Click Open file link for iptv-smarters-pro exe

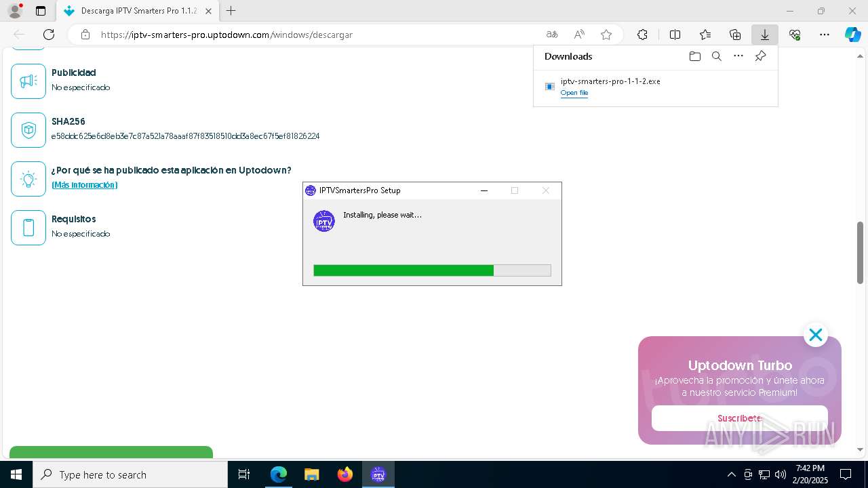coord(574,93)
